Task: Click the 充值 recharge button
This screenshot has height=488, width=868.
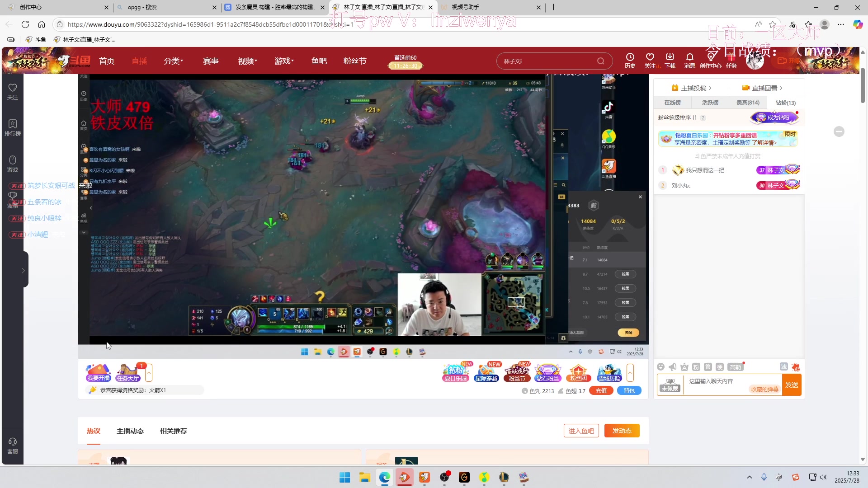Action: (601, 391)
